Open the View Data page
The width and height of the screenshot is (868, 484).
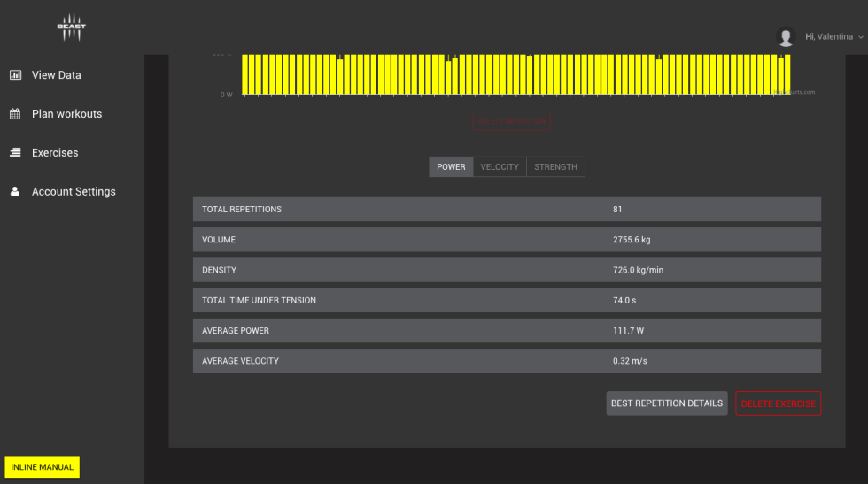click(x=56, y=75)
